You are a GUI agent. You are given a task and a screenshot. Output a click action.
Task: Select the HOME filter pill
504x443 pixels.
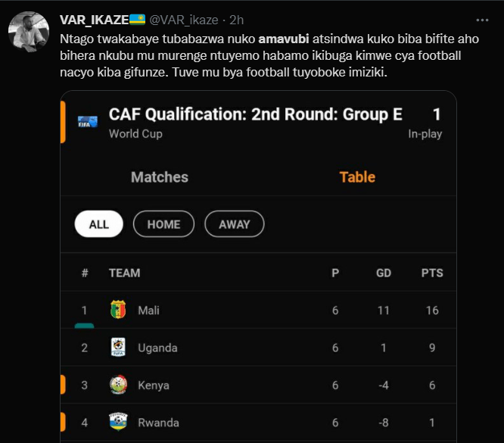[163, 224]
